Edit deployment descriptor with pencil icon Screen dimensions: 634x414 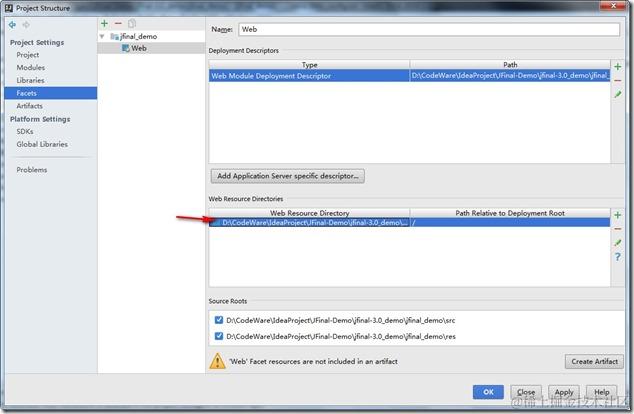coord(617,95)
